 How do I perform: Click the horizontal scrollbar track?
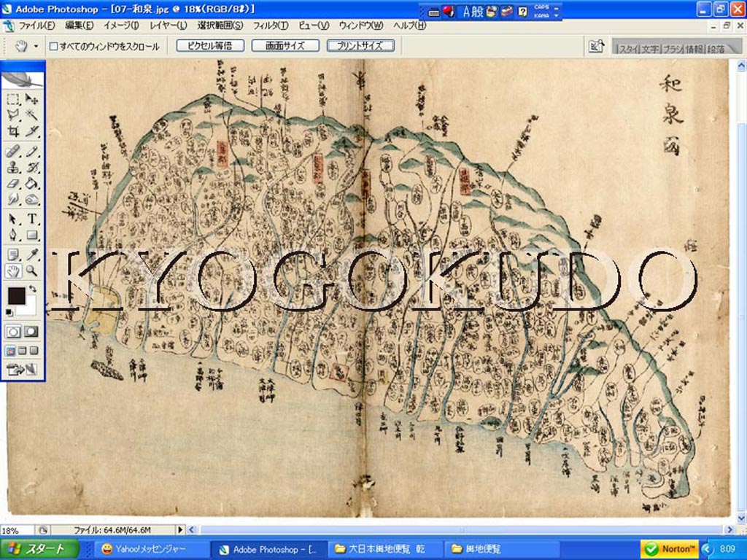click(461, 529)
